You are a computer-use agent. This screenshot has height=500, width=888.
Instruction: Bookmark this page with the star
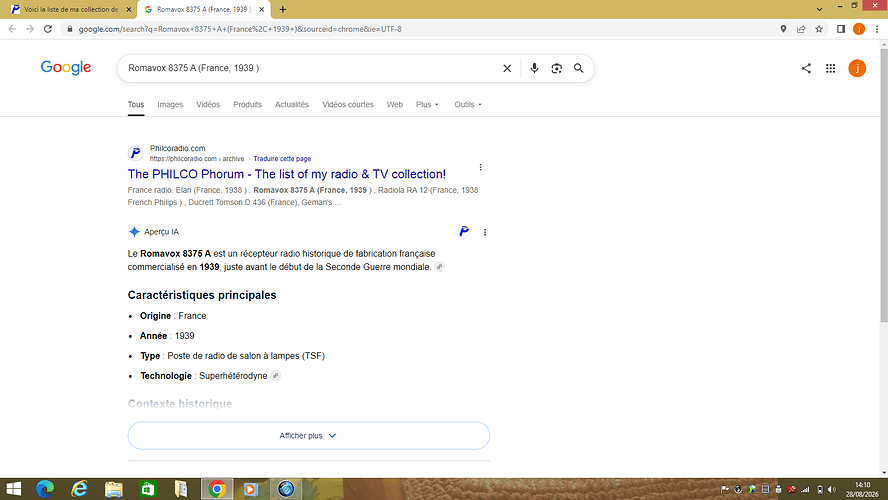tap(819, 29)
